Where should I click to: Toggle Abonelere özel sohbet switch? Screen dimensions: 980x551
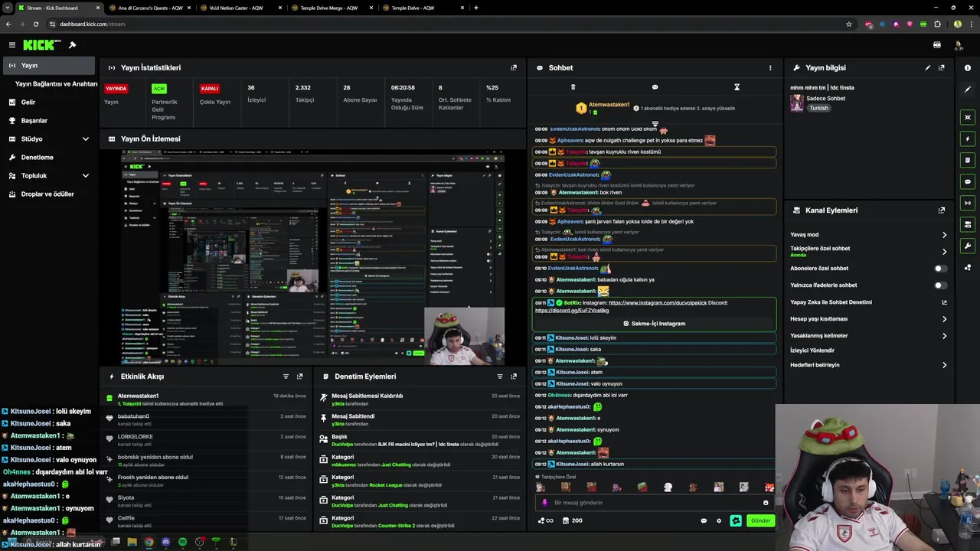940,269
